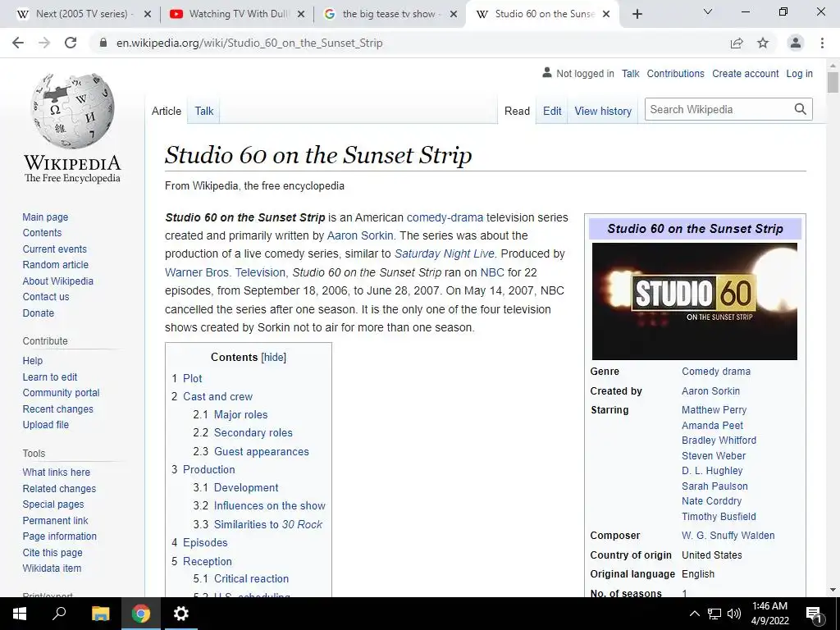
Task: Select the Article tab
Action: tap(167, 111)
